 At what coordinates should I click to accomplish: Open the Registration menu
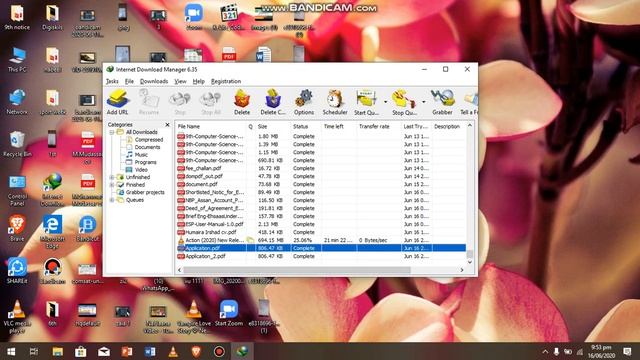[x=226, y=81]
